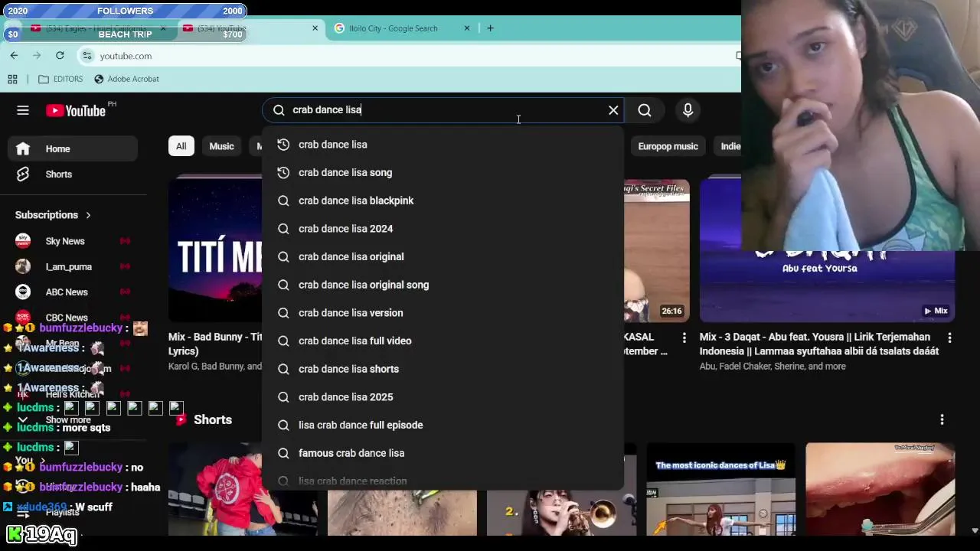Image resolution: width=980 pixels, height=551 pixels.
Task: Open Shorts in the sidebar
Action: coord(73,174)
